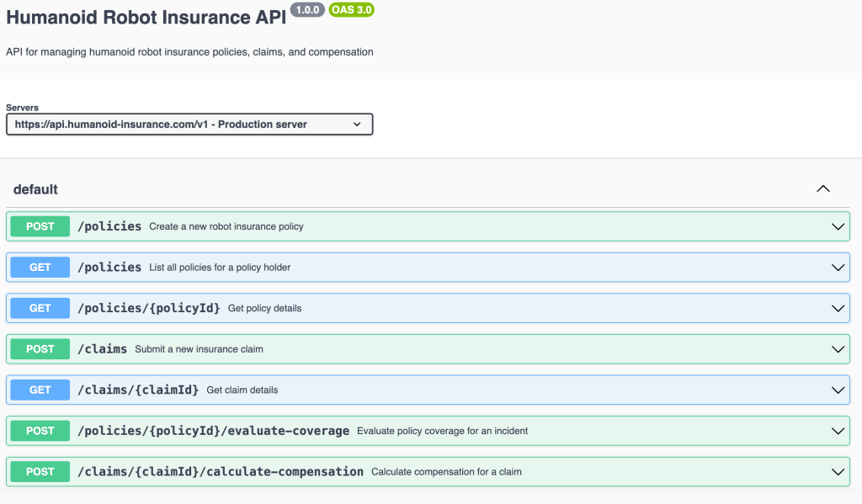The width and height of the screenshot is (862, 504).
Task: Click POST badge for Calculate compensation
Action: [x=40, y=472]
